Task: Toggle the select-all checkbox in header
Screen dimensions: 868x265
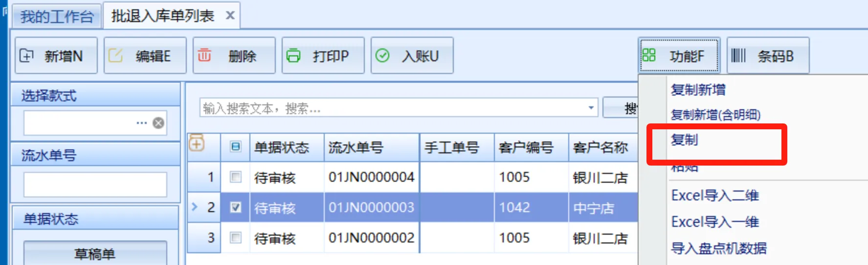Action: (236, 146)
